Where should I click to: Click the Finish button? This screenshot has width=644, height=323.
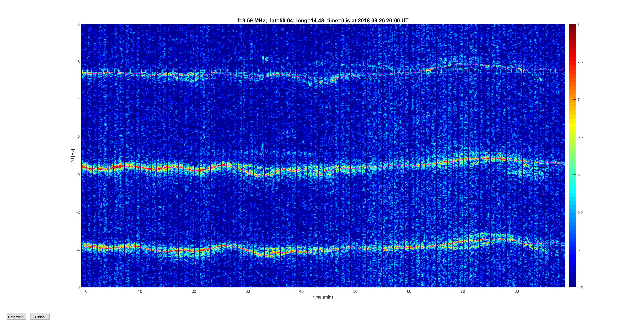(x=40, y=317)
